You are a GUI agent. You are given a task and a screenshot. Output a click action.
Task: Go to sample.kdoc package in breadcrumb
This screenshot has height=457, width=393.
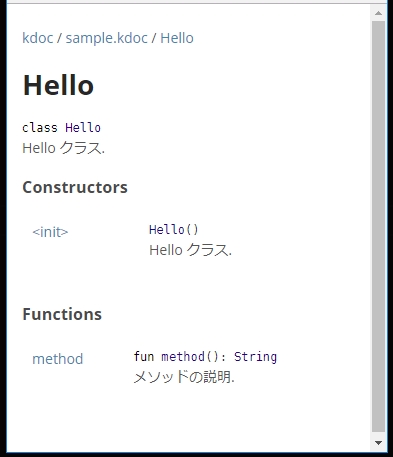click(x=106, y=38)
